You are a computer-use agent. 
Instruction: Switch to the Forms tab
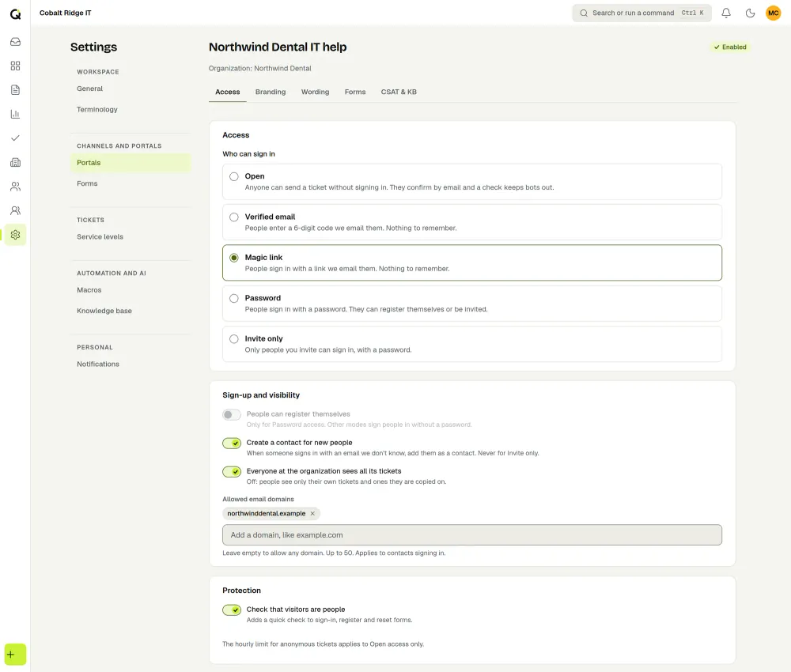pyautogui.click(x=355, y=92)
